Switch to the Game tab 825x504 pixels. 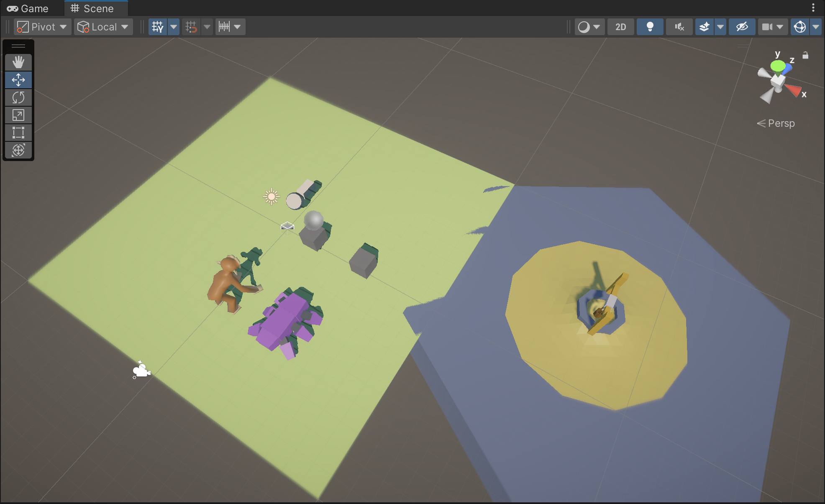pos(28,8)
